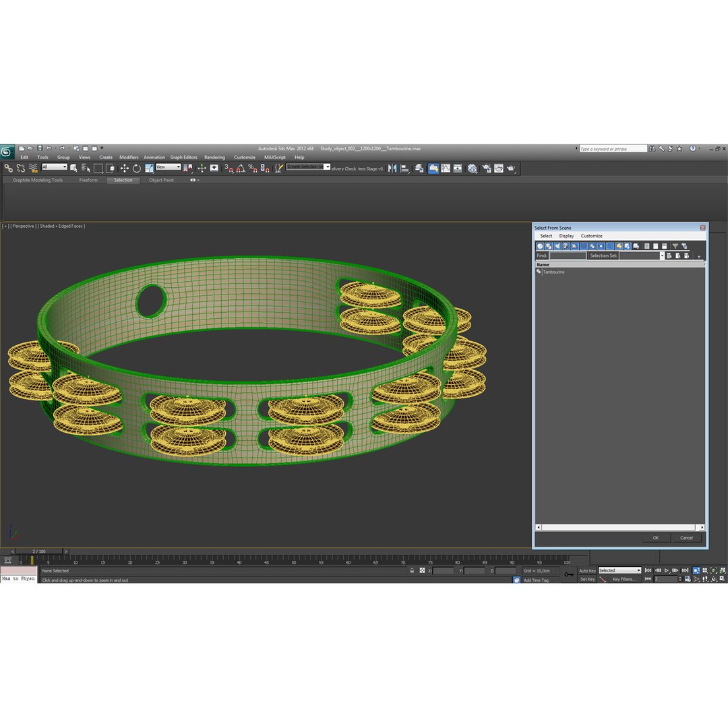Toggle Display Geometry filter in the dialog toolbar
Viewport: 728px width, 728px height.
[x=540, y=246]
